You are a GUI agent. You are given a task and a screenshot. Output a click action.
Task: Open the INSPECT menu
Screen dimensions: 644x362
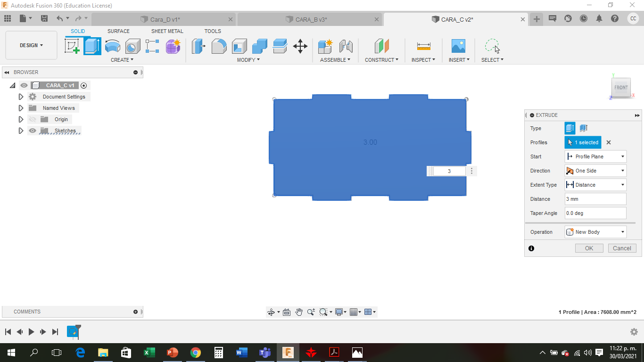click(423, 60)
